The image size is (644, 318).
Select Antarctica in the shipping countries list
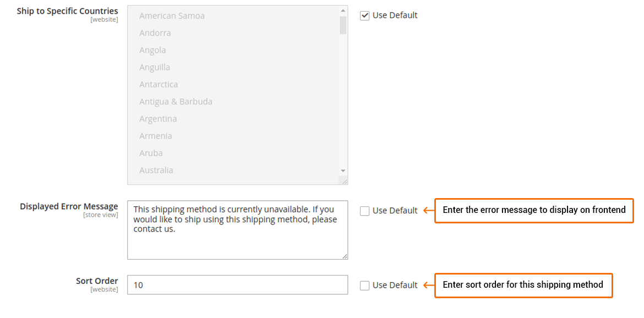159,84
